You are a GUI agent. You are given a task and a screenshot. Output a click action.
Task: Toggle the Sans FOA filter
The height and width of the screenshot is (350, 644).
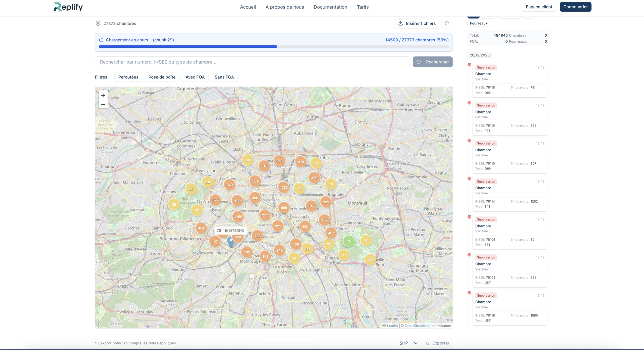(x=224, y=77)
